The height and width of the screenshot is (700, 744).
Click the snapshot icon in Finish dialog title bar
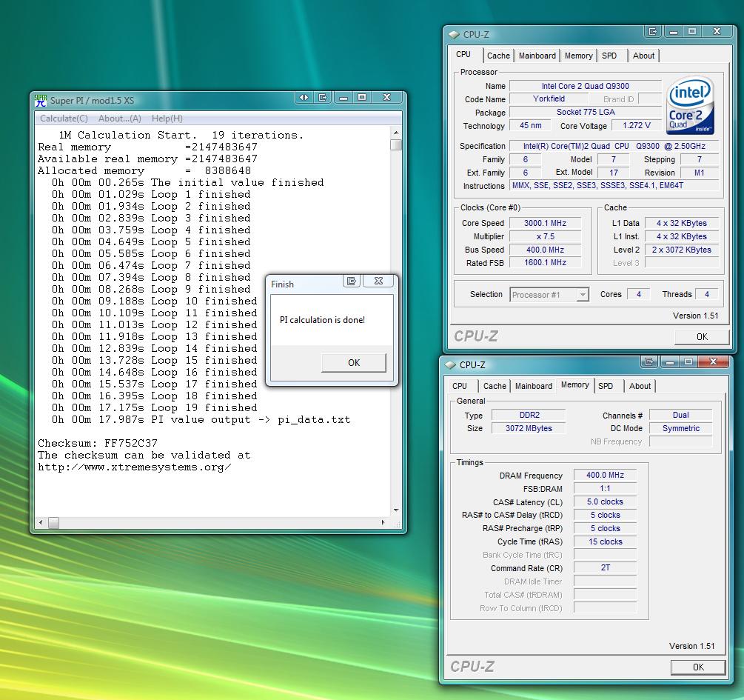(352, 281)
